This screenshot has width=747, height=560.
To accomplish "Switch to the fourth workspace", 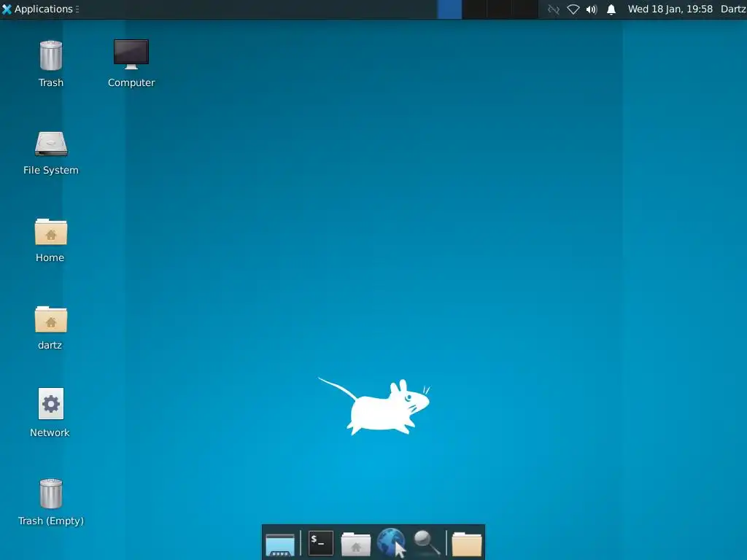I will [x=525, y=9].
